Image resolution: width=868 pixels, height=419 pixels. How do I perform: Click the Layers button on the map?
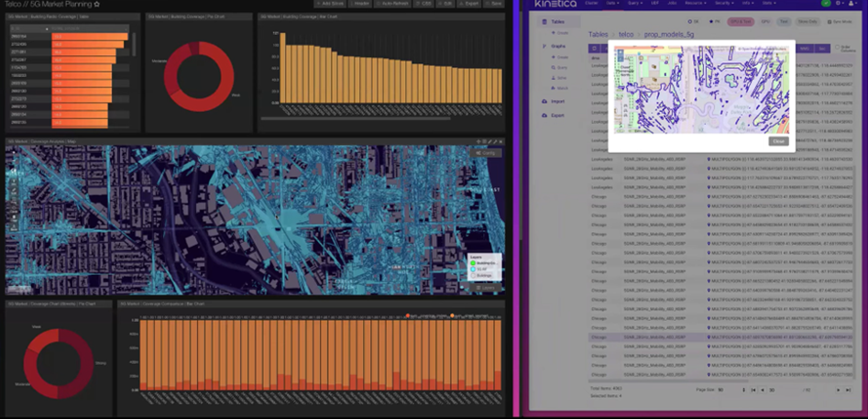coord(486,288)
